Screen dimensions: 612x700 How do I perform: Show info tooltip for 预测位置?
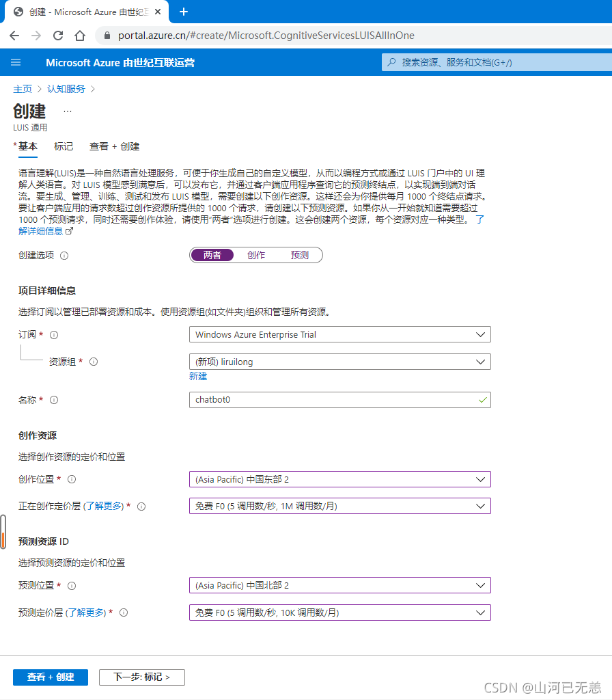[x=72, y=586]
